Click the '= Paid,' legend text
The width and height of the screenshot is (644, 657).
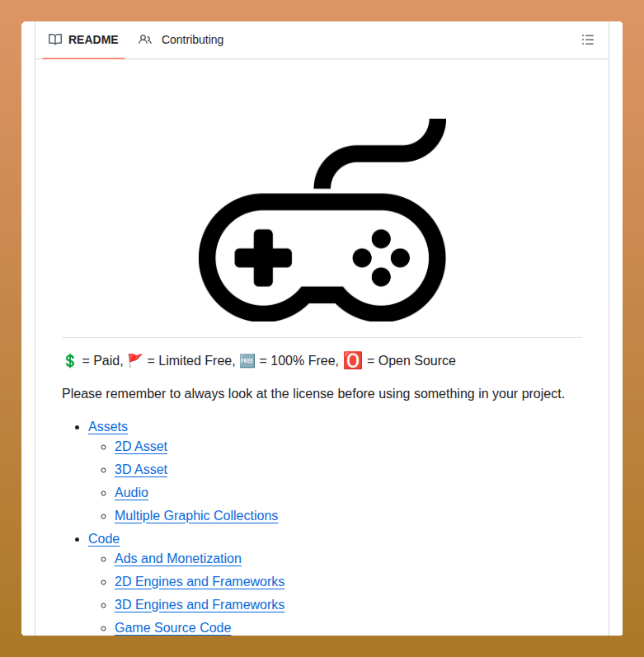tap(102, 360)
